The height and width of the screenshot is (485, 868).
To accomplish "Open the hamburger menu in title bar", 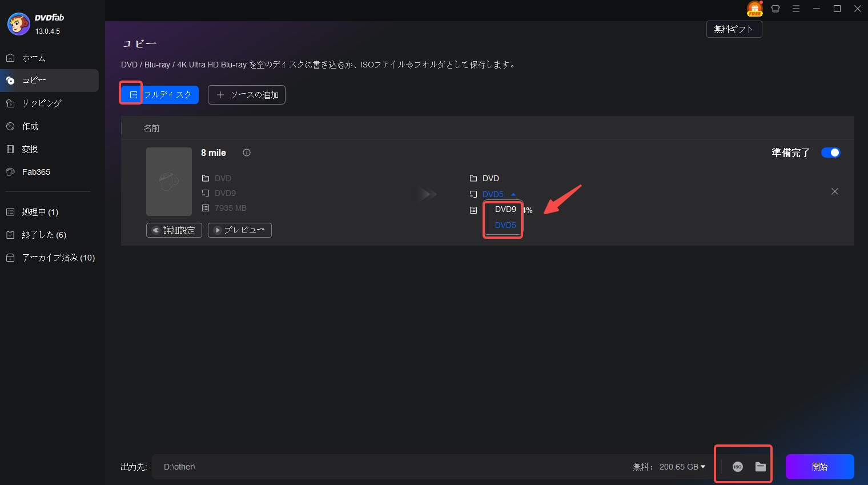I will click(x=795, y=9).
